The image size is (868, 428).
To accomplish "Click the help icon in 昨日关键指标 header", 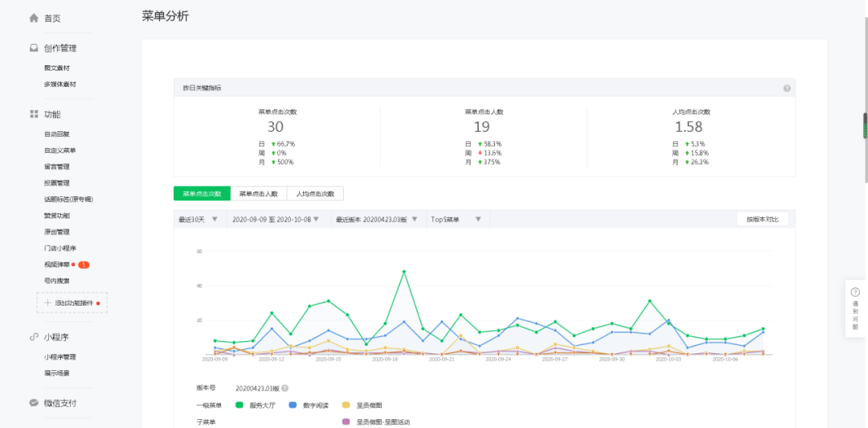I will 787,88.
